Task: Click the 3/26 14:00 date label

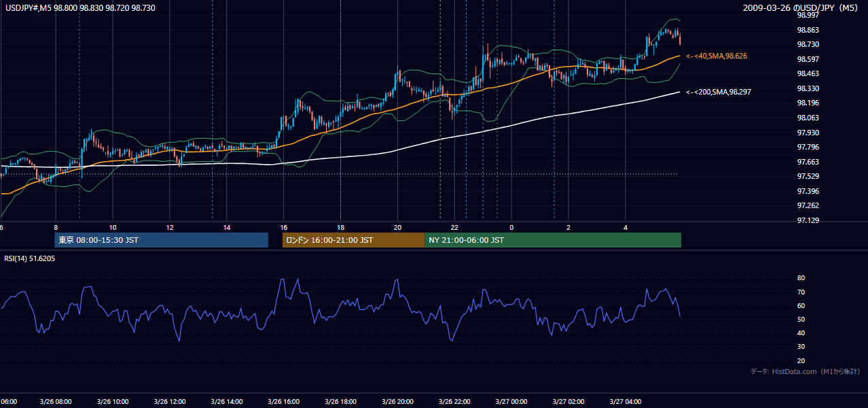Action: click(x=227, y=401)
